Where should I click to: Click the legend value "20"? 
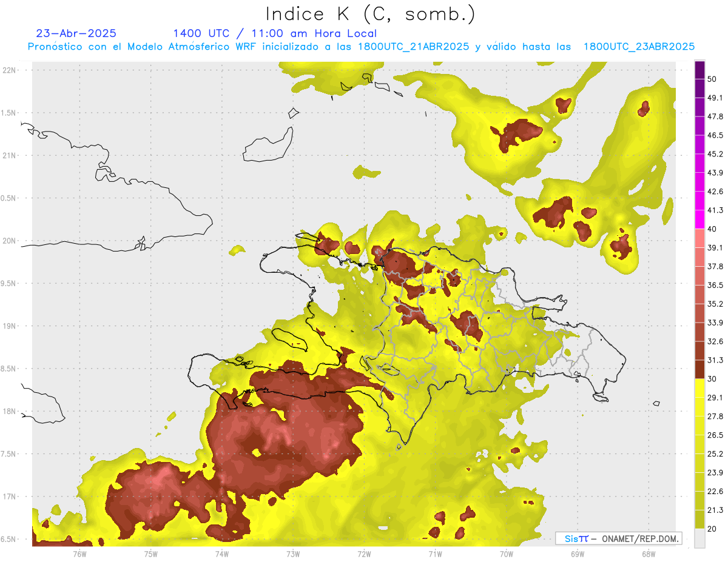[x=713, y=529]
